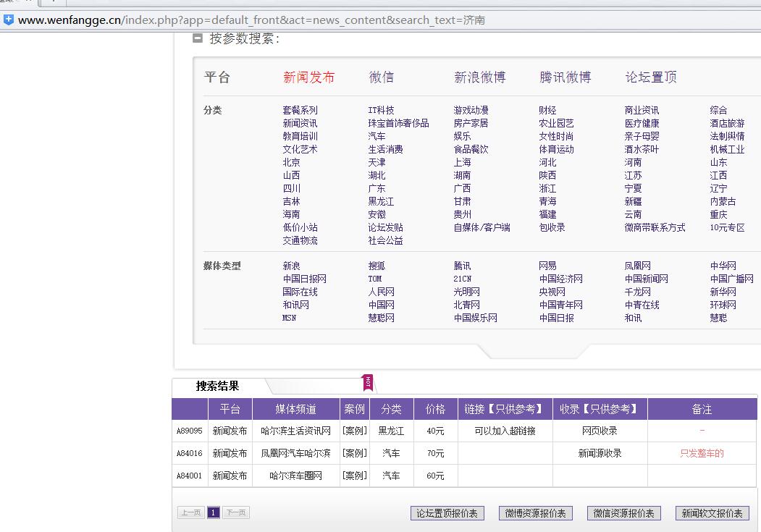
Task: Select MSN media type
Action: pyautogui.click(x=289, y=318)
